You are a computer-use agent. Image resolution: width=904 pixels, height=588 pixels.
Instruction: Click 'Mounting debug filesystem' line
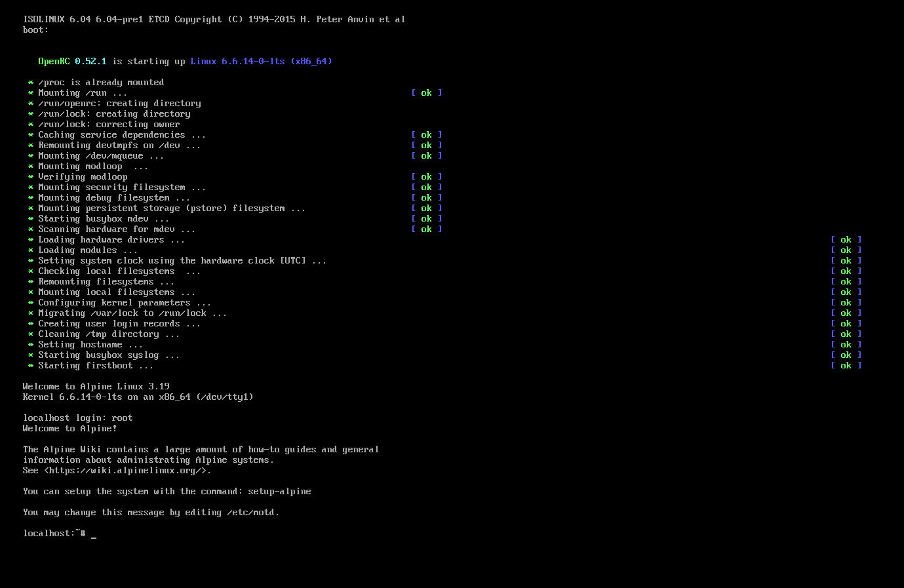pos(114,198)
